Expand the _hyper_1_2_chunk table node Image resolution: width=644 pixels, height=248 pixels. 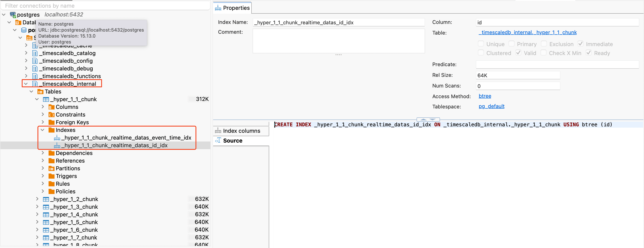(37, 199)
